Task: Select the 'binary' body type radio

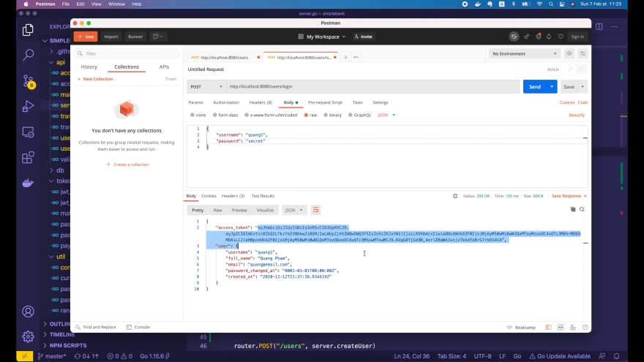Action: tap(326, 116)
